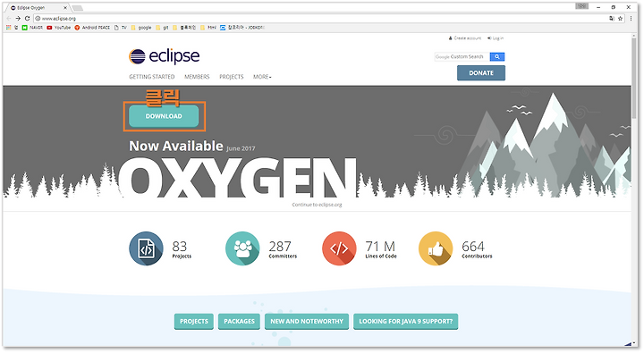Click the scrollbar down arrow
This screenshot has width=644, height=353.
click(x=634, y=344)
